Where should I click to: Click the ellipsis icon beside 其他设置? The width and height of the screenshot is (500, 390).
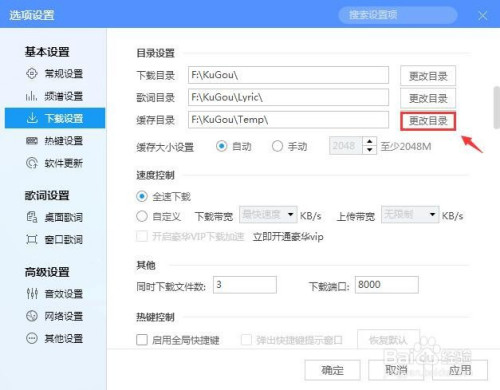coord(32,339)
